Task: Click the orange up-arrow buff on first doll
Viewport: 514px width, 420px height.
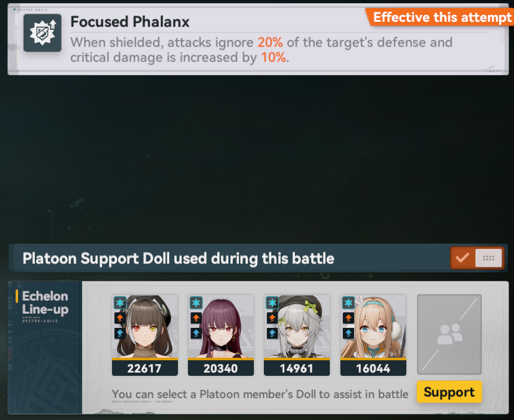Action: pos(120,318)
